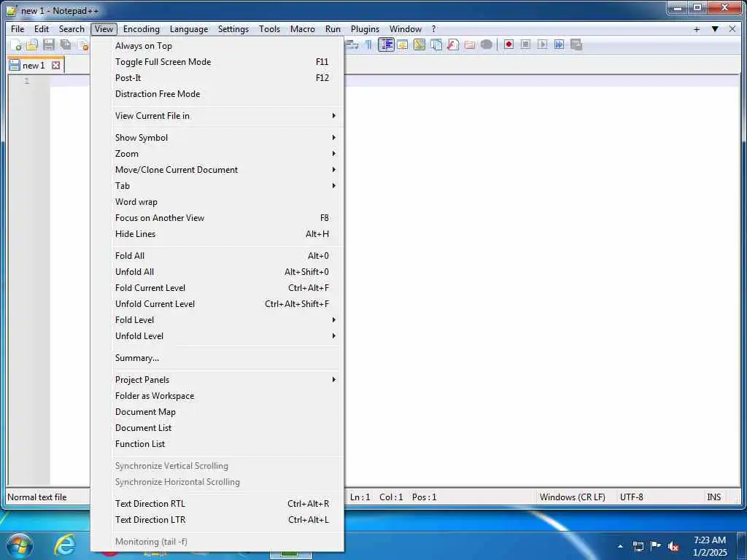Click UTF-8 encoding in status bar

tap(631, 497)
